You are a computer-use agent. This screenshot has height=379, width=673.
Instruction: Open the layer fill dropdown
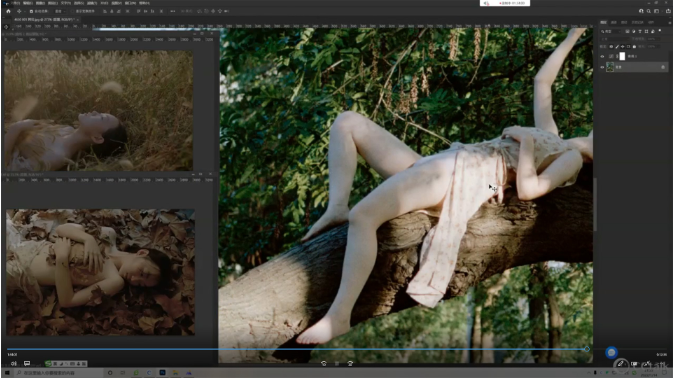click(x=653, y=46)
